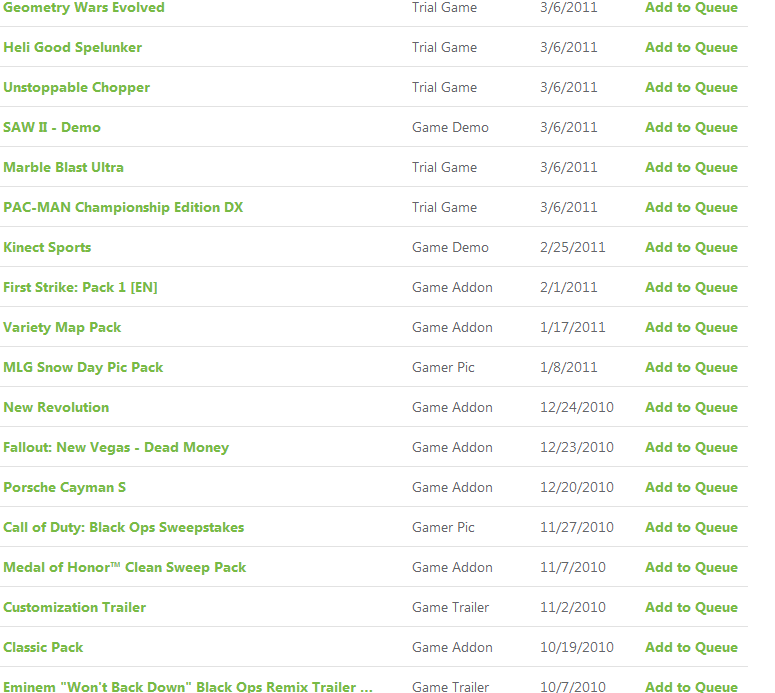The width and height of the screenshot is (775, 693).
Task: Select Gamer Pic type in MLG Snow Day row
Action: coord(443,368)
